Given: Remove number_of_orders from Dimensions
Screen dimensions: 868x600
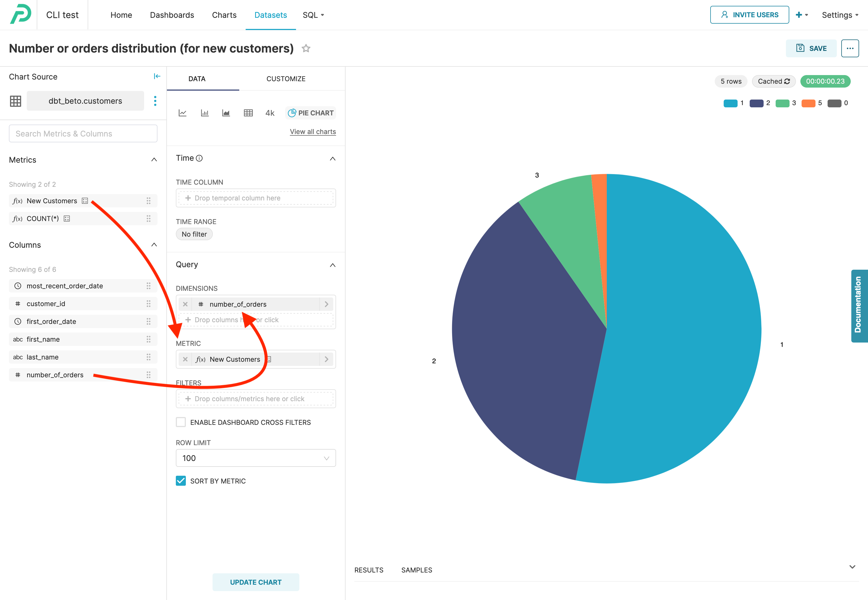Looking at the screenshot, I should (x=185, y=304).
